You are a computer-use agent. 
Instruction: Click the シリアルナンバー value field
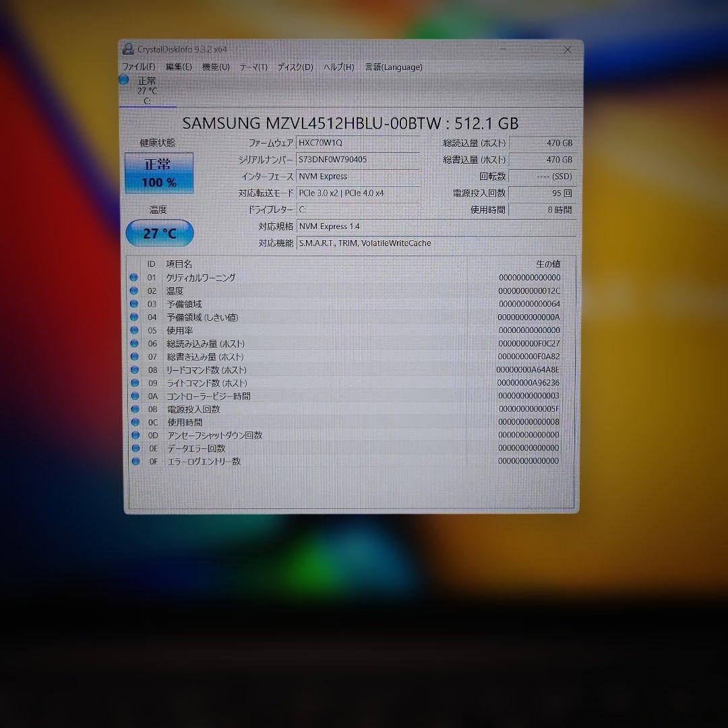[x=358, y=160]
